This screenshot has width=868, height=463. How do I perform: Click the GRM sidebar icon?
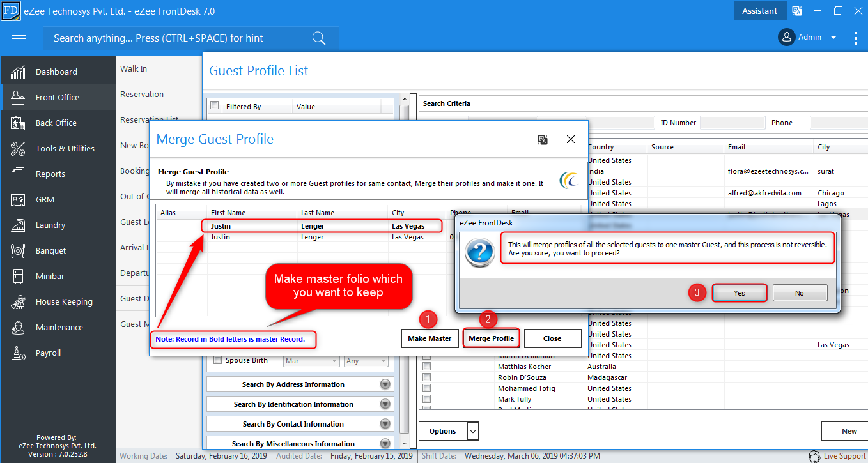[x=18, y=200]
